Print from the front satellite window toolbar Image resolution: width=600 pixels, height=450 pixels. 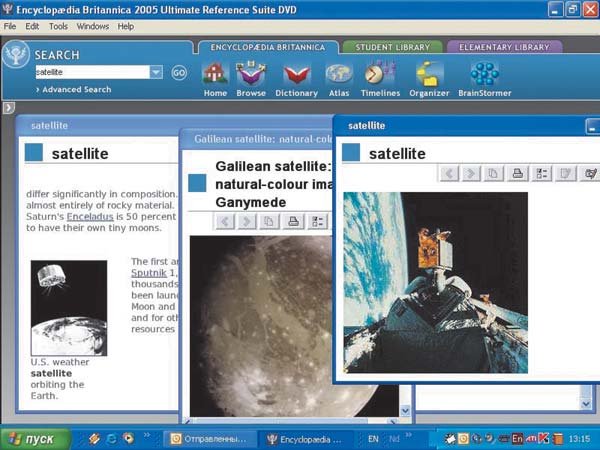[x=518, y=174]
